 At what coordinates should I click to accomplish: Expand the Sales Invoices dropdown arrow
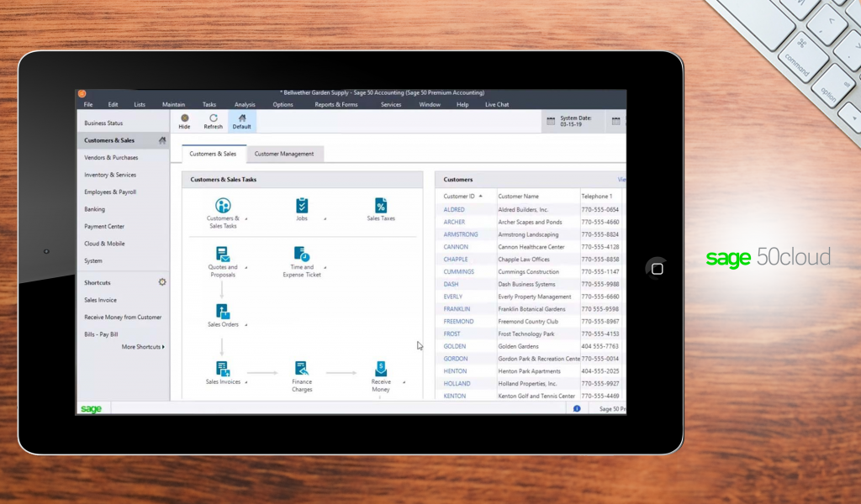(246, 383)
